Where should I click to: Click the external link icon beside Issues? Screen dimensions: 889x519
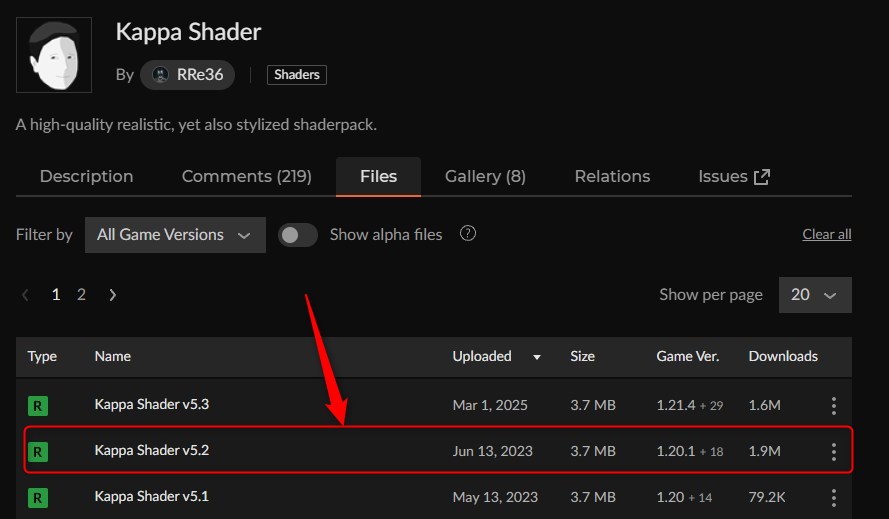762,177
